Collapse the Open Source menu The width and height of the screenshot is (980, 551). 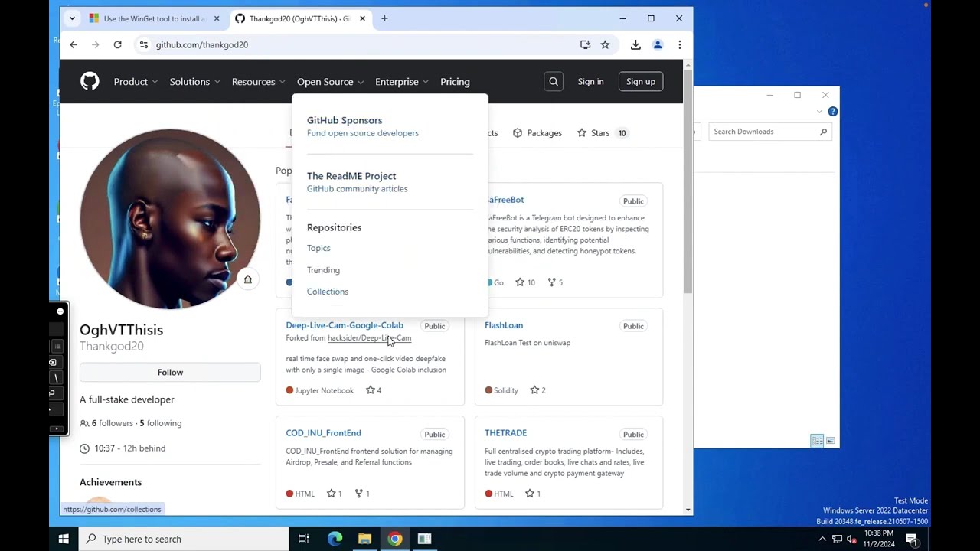coord(330,82)
